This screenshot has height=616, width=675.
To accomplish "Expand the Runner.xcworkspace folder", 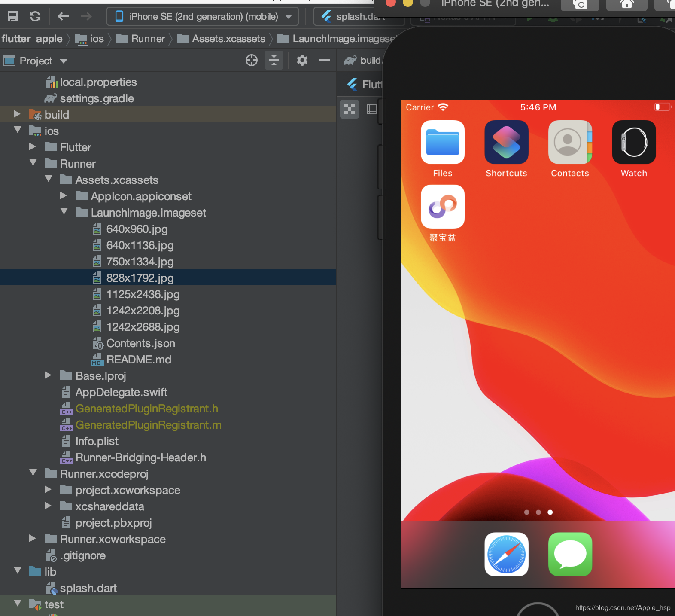I will [x=33, y=539].
